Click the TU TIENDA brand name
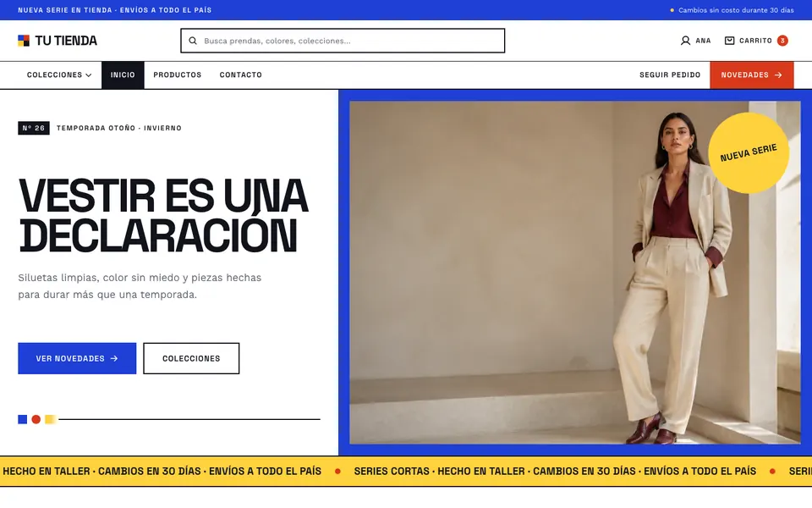Screen dimensions: 812x508 (x=66, y=41)
